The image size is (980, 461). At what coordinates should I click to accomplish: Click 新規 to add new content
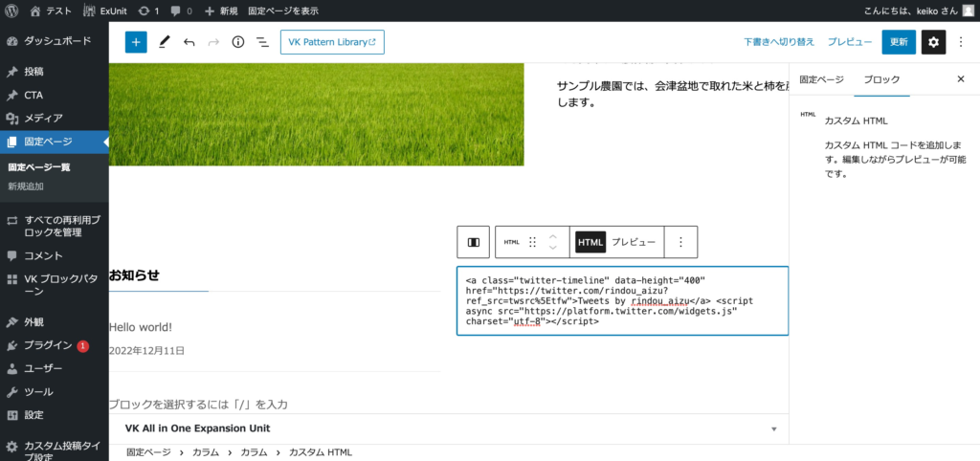point(221,11)
